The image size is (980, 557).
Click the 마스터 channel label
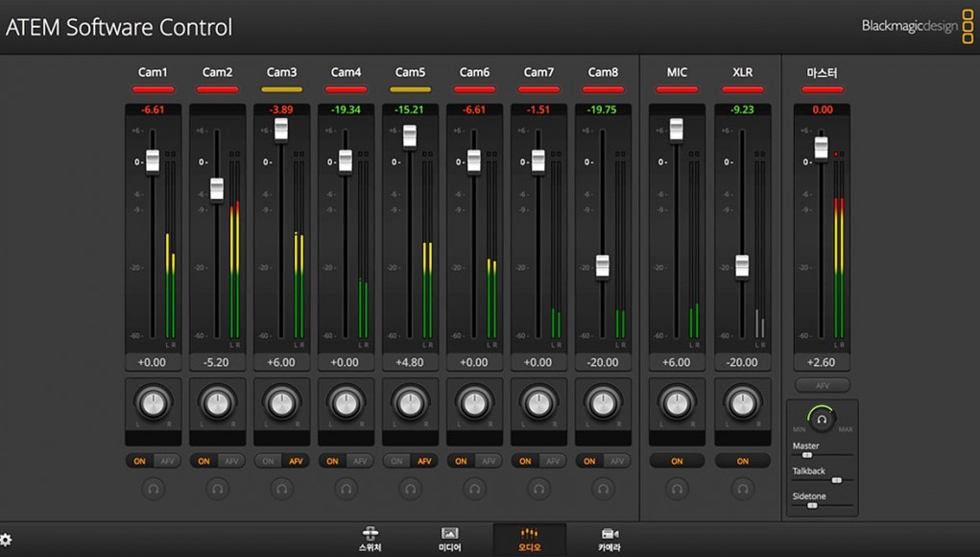coord(822,73)
